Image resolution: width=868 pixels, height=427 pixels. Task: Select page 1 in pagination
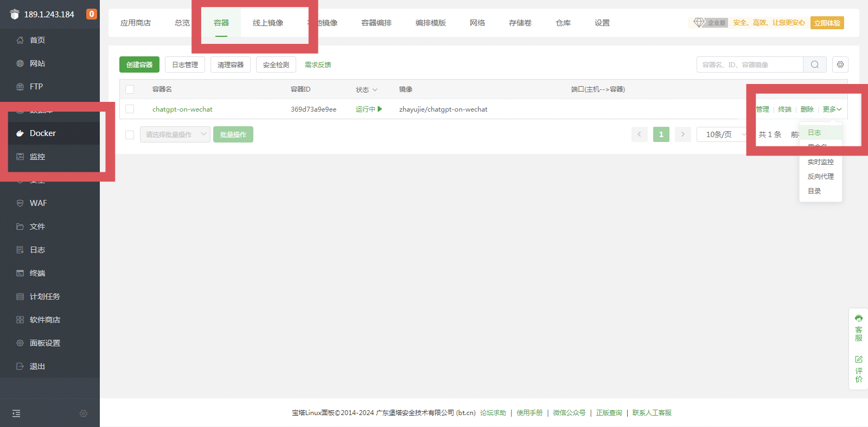[661, 134]
